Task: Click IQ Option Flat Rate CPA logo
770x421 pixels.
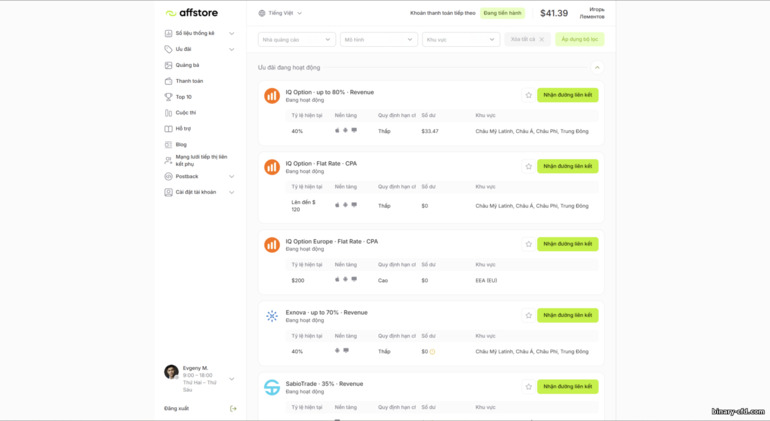Action: [272, 167]
